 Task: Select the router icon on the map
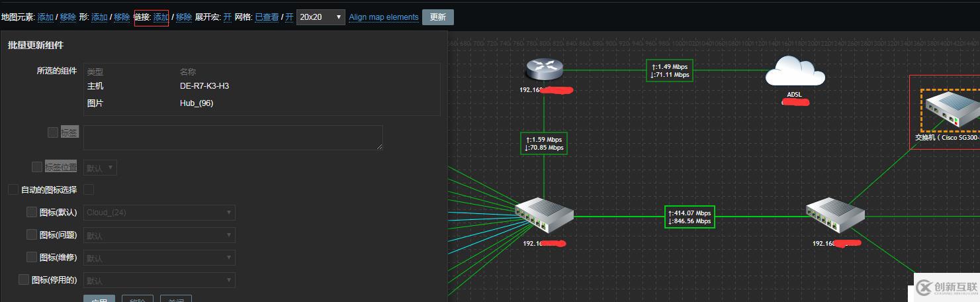coord(544,69)
